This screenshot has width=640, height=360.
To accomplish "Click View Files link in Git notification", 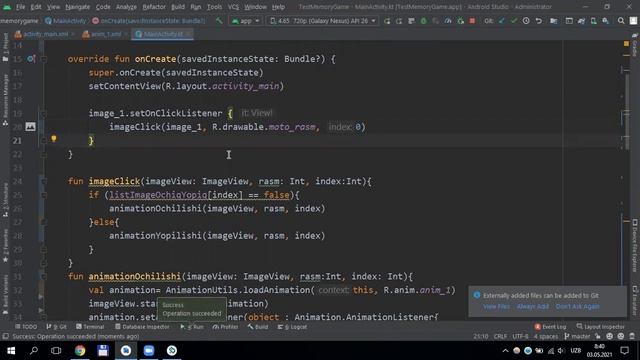I will pos(496,307).
